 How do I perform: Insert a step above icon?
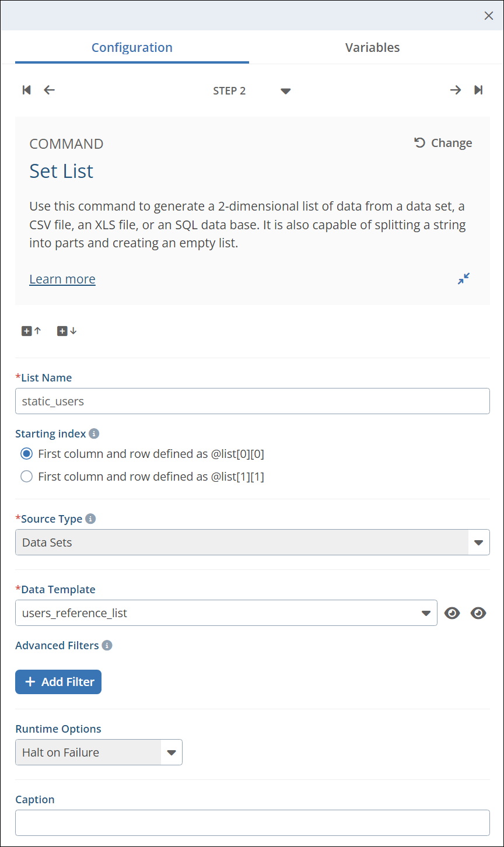click(x=32, y=331)
